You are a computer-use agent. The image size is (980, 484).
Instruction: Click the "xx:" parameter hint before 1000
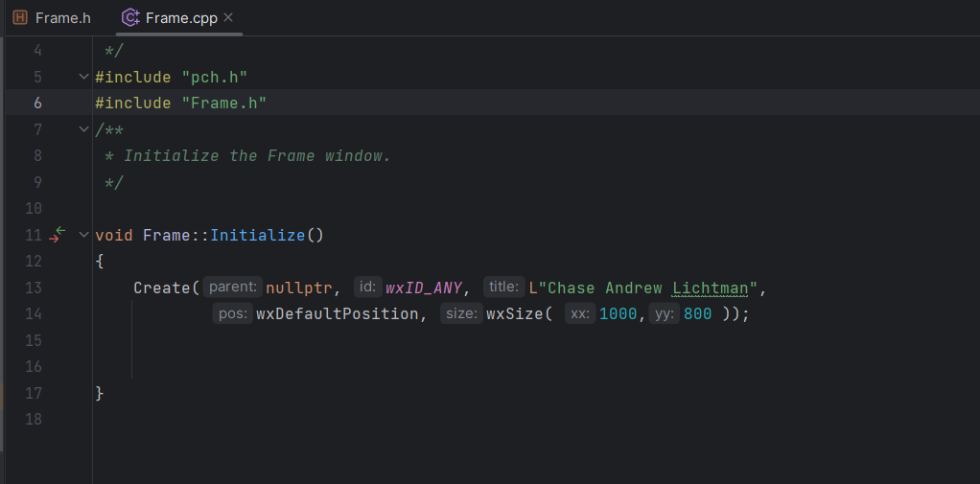coord(580,313)
